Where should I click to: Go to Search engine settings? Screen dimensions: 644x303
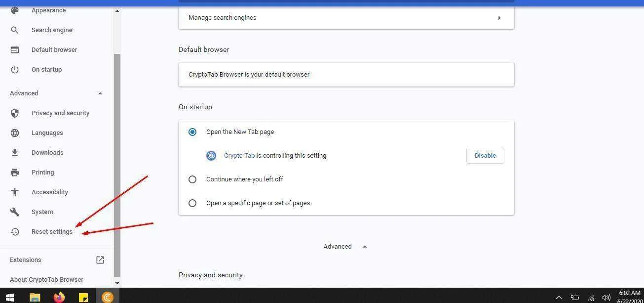(52, 30)
